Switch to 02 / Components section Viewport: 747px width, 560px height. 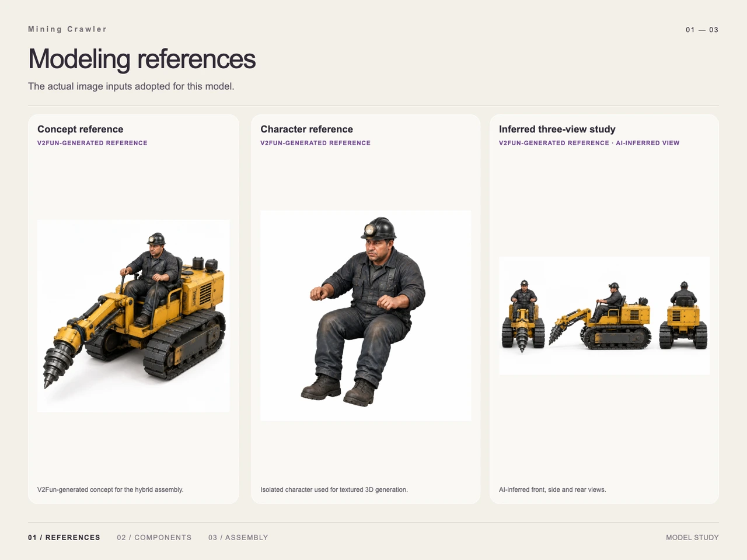point(154,537)
